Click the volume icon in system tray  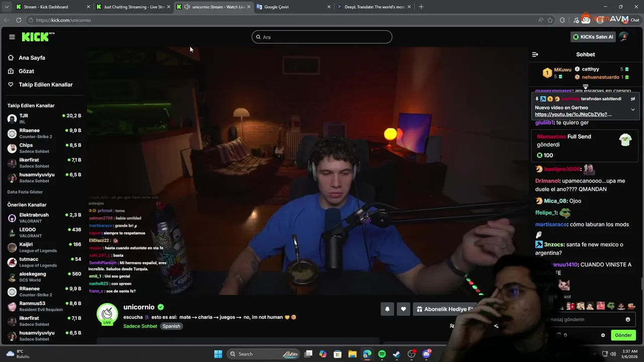pyautogui.click(x=613, y=354)
